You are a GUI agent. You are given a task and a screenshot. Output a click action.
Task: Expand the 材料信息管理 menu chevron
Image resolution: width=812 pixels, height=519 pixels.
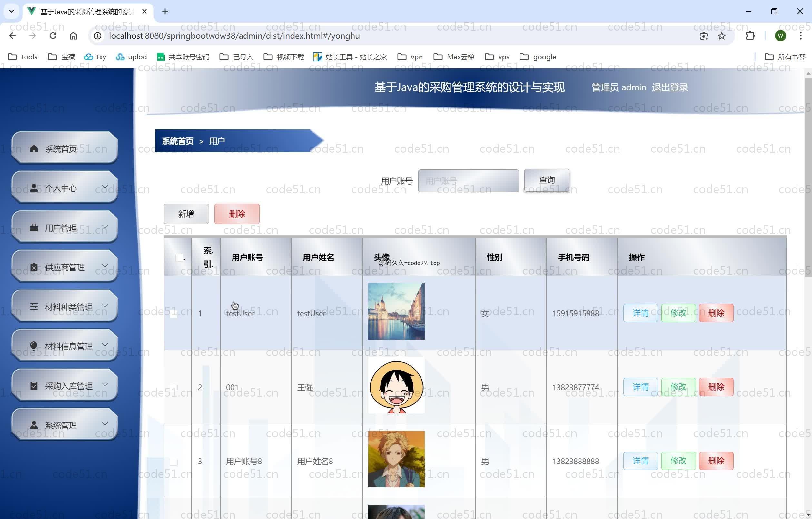coord(105,345)
